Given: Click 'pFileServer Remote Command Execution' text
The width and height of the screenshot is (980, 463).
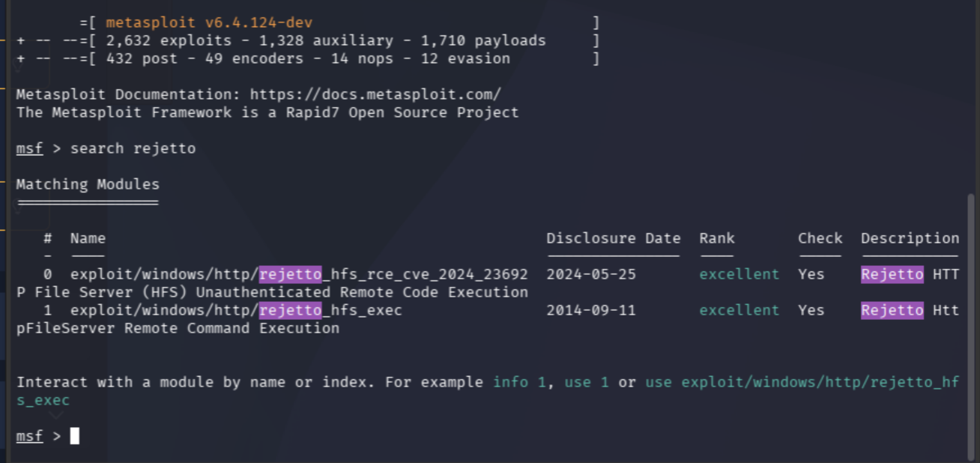Looking at the screenshot, I should 178,328.
